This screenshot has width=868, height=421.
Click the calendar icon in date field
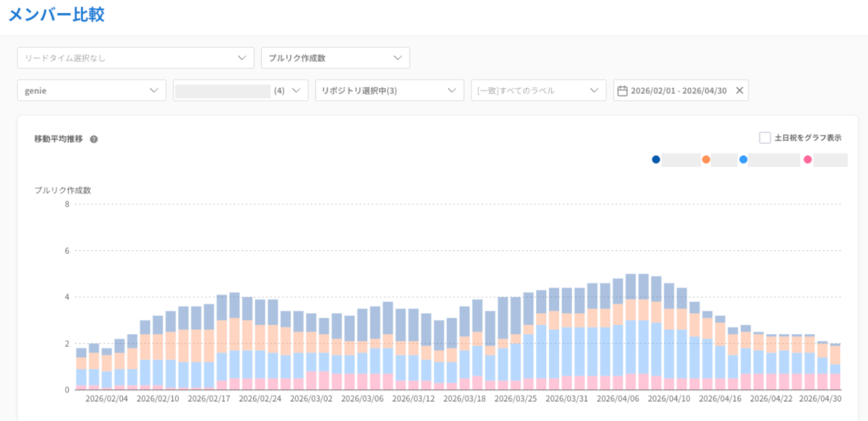point(622,90)
